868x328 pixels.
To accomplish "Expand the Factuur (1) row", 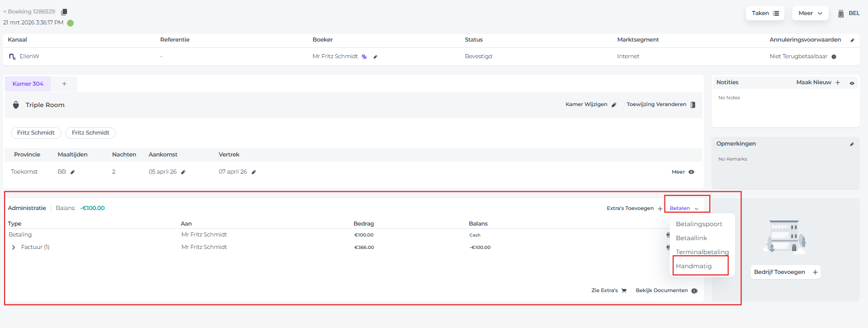I will point(13,247).
